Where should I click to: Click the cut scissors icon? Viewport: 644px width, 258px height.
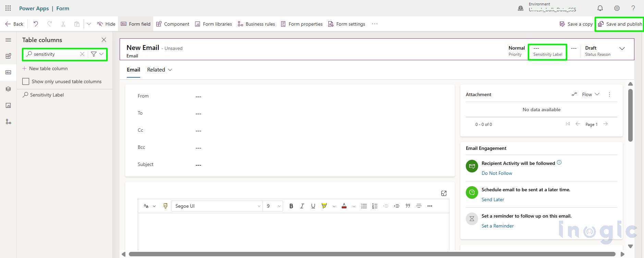pos(63,24)
